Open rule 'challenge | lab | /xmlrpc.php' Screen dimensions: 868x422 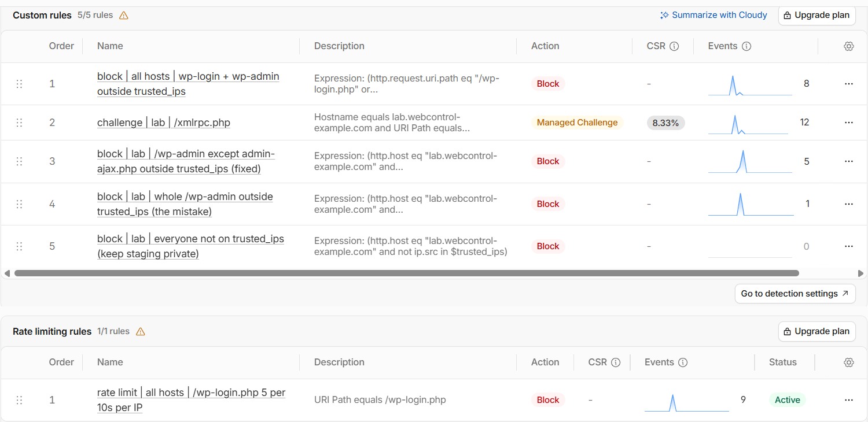(x=164, y=123)
